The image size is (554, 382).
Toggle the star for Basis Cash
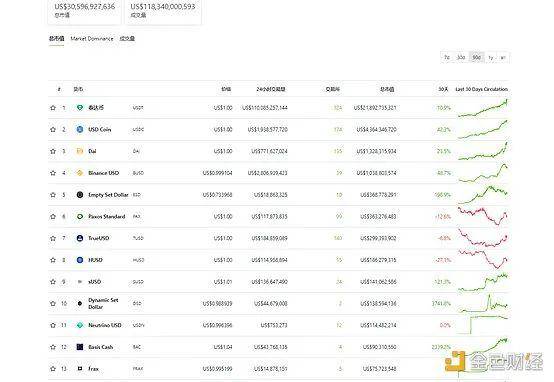click(53, 347)
